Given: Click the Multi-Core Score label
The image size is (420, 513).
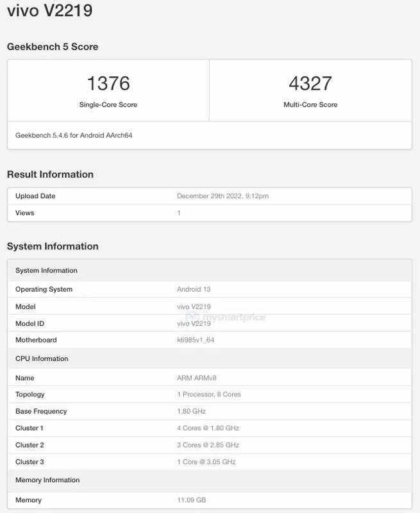Looking at the screenshot, I should click(x=310, y=105).
